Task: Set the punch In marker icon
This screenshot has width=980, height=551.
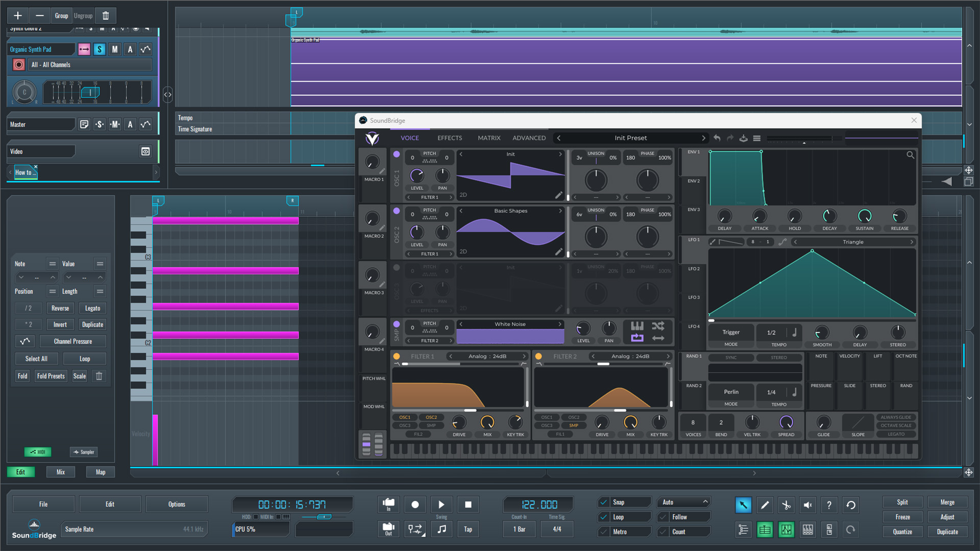Action: (388, 505)
